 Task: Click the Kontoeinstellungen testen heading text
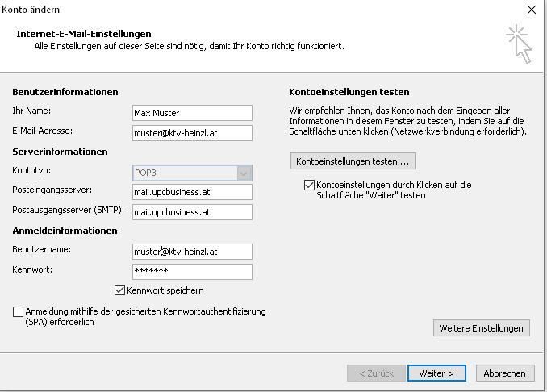coord(349,92)
